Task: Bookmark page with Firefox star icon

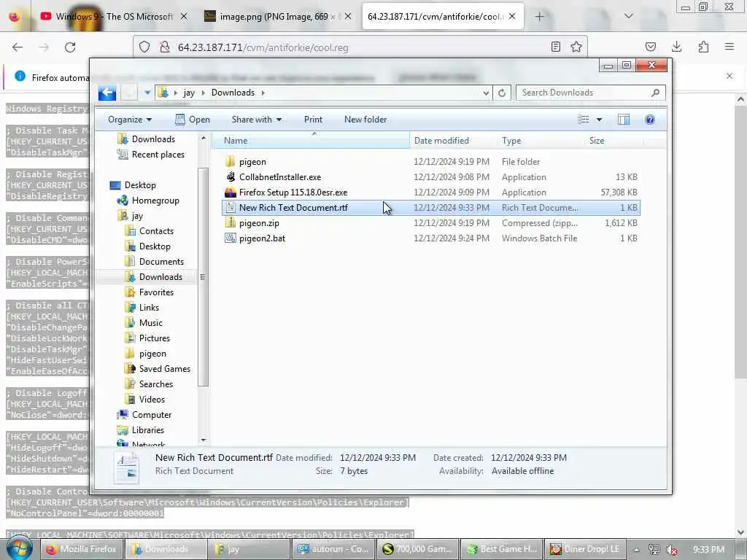Action: click(x=576, y=47)
